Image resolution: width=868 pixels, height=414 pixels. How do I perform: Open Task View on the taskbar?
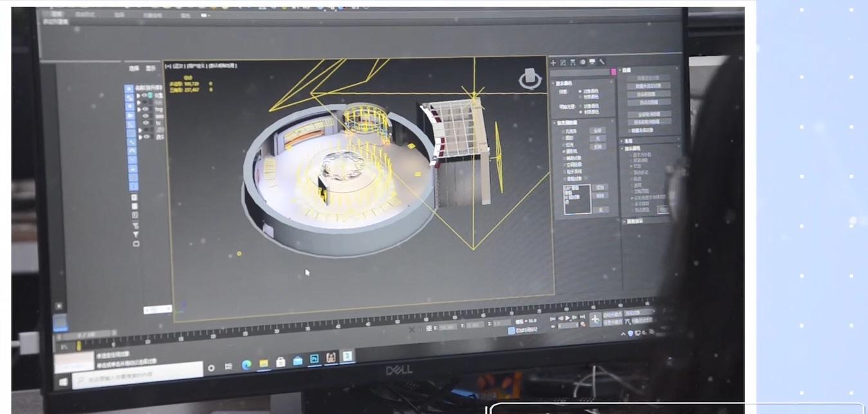click(228, 366)
